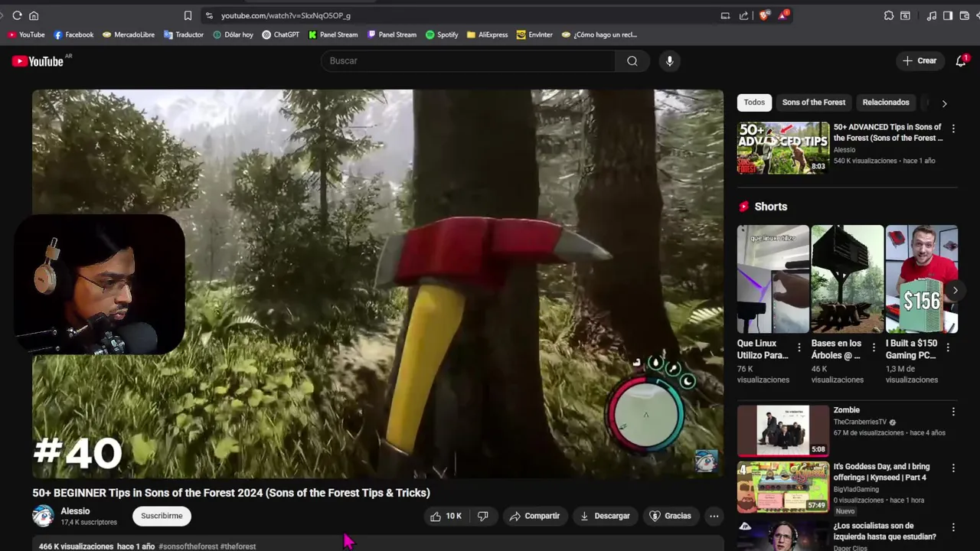Show next Shorts with the carousel arrow
980x551 pixels.
coord(955,290)
